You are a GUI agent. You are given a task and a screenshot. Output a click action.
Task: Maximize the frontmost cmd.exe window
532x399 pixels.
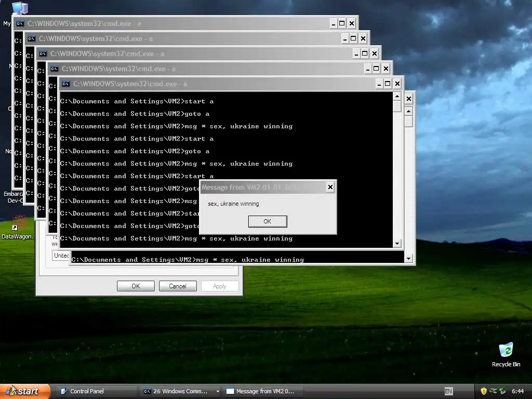[x=388, y=84]
